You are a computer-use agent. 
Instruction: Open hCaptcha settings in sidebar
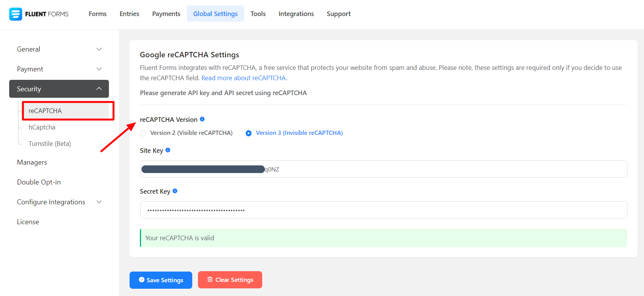pos(42,127)
